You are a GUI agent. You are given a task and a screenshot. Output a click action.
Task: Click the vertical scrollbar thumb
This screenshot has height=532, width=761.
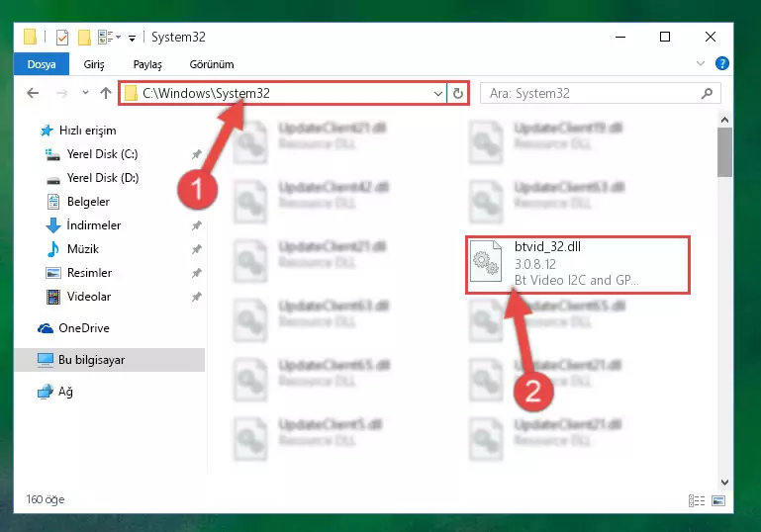(x=724, y=152)
